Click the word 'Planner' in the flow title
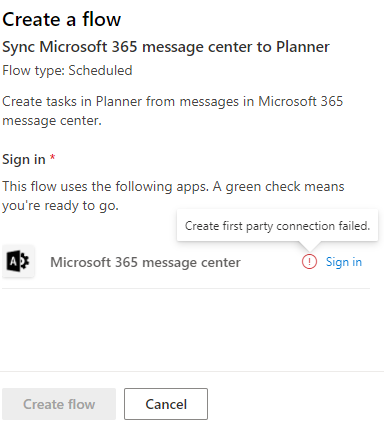 tap(303, 47)
